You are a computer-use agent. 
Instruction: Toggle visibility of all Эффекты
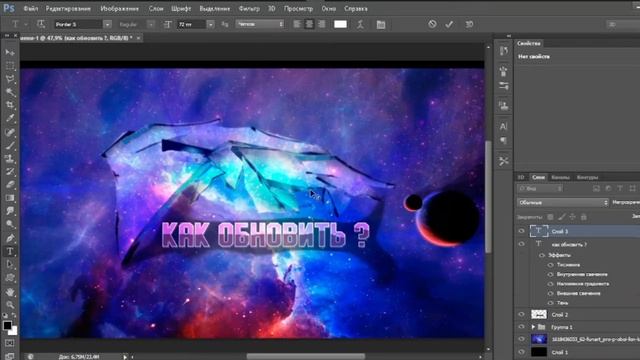tap(542, 255)
